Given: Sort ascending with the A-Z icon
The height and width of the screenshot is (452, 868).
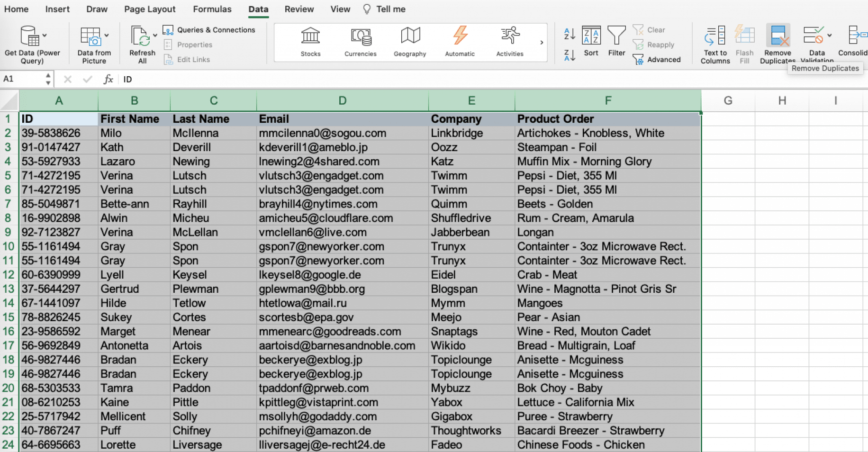Looking at the screenshot, I should tap(568, 34).
